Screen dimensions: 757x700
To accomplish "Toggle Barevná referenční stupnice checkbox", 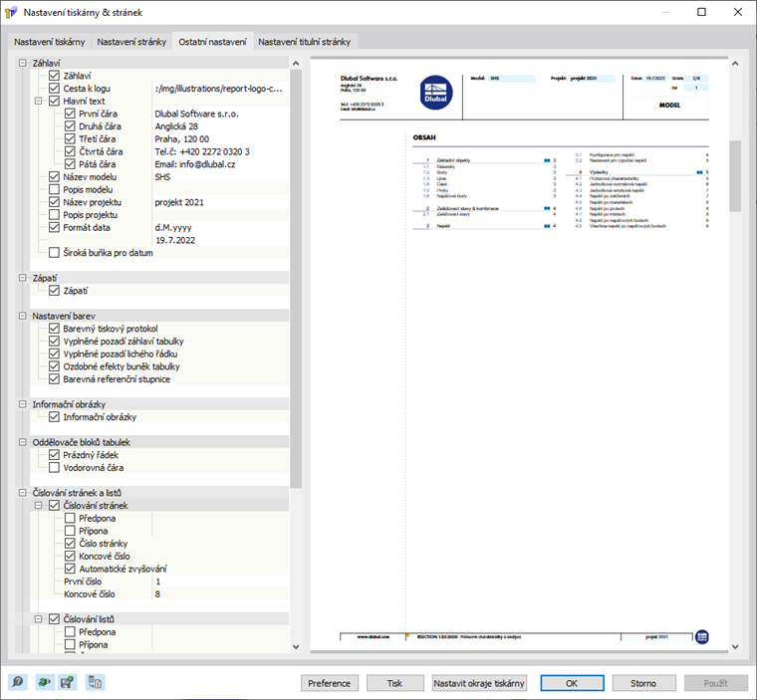I will (54, 379).
